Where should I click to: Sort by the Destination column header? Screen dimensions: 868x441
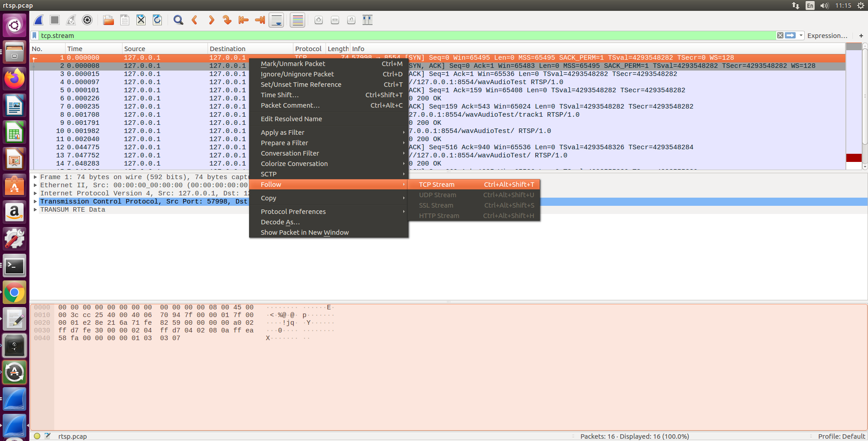pos(250,48)
